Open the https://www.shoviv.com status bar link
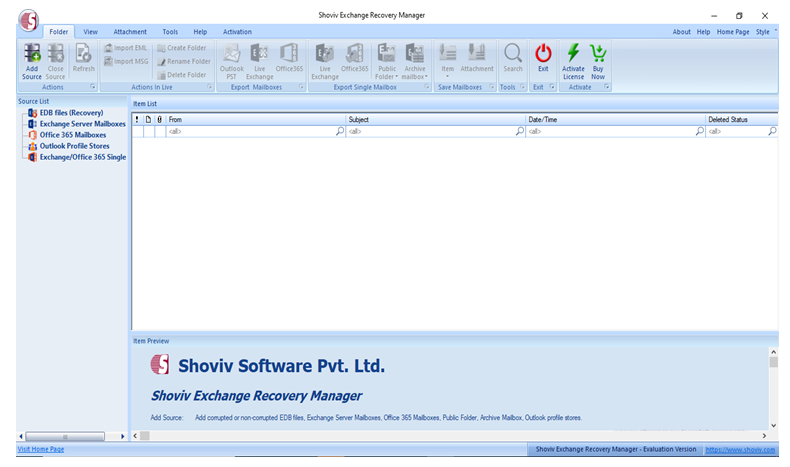 740,450
